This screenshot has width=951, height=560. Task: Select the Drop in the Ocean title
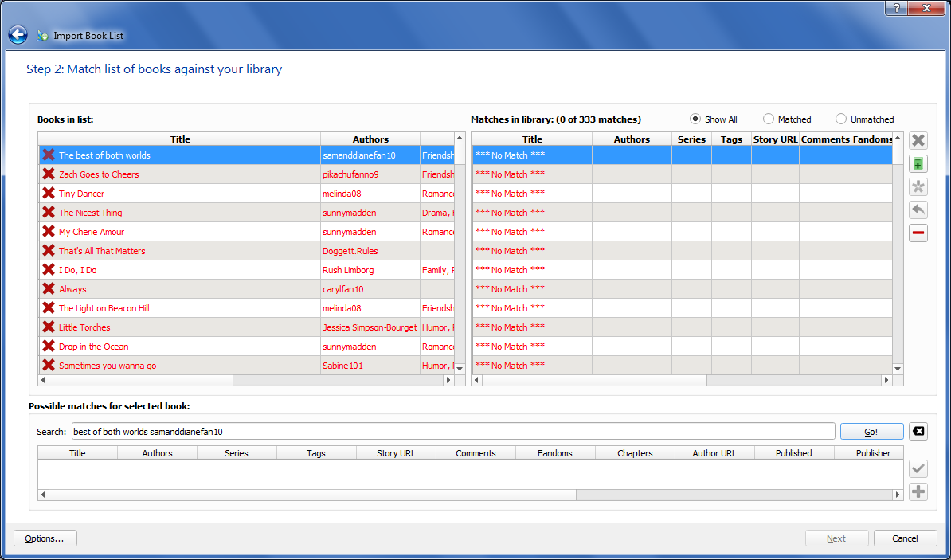[x=93, y=347]
